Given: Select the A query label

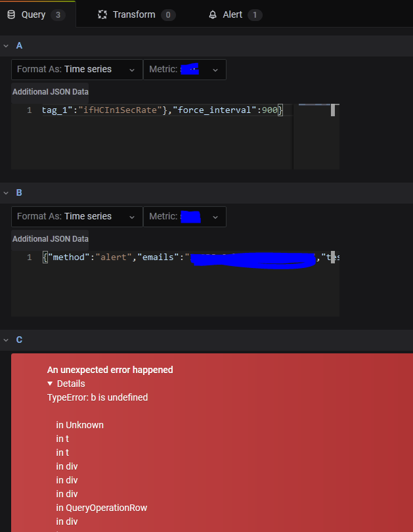Looking at the screenshot, I should pyautogui.click(x=18, y=45).
